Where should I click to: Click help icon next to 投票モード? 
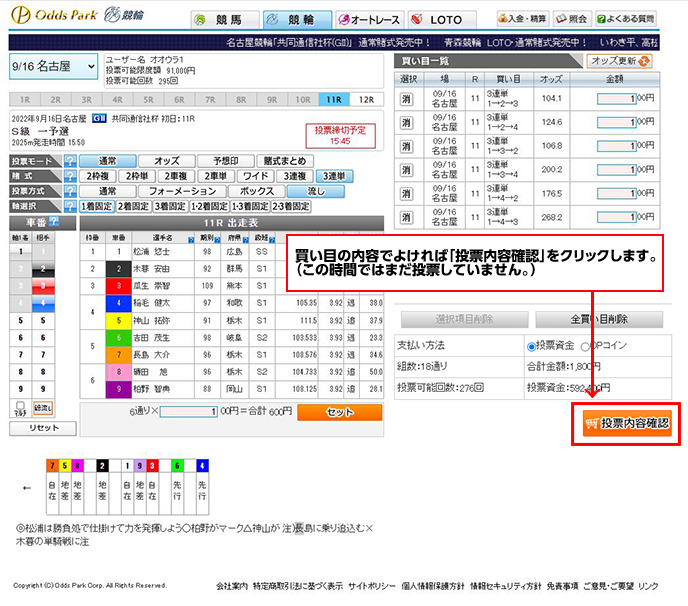(x=70, y=161)
